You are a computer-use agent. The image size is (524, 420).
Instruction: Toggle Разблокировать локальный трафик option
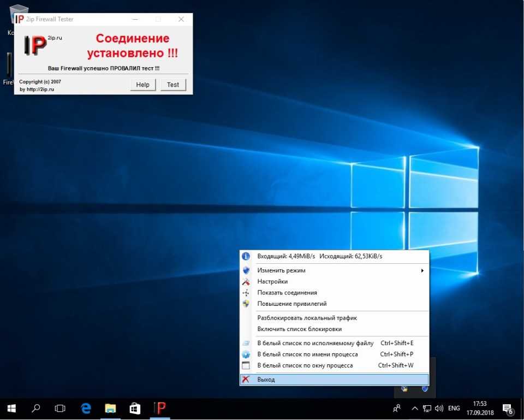307,318
